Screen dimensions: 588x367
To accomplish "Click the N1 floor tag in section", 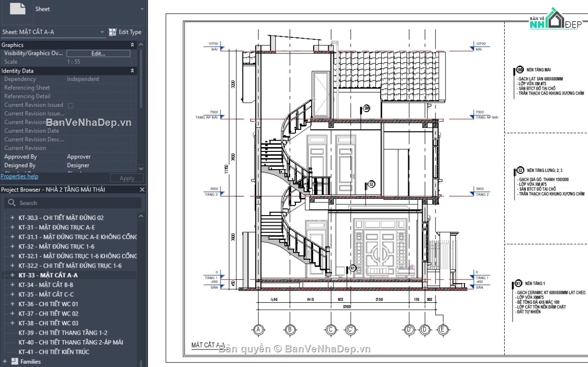I will tap(352, 269).
